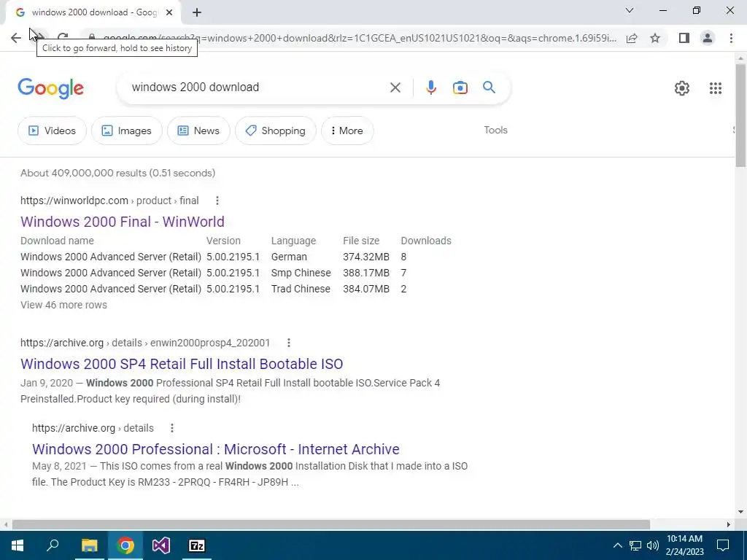The image size is (747, 560).
Task: Click the German language table cell
Action: pyautogui.click(x=289, y=257)
